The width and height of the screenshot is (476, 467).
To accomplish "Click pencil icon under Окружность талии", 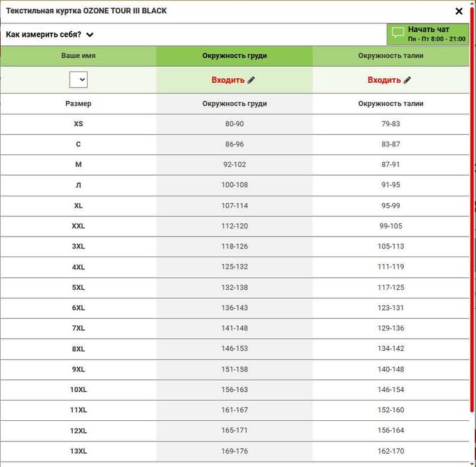I will (x=407, y=80).
